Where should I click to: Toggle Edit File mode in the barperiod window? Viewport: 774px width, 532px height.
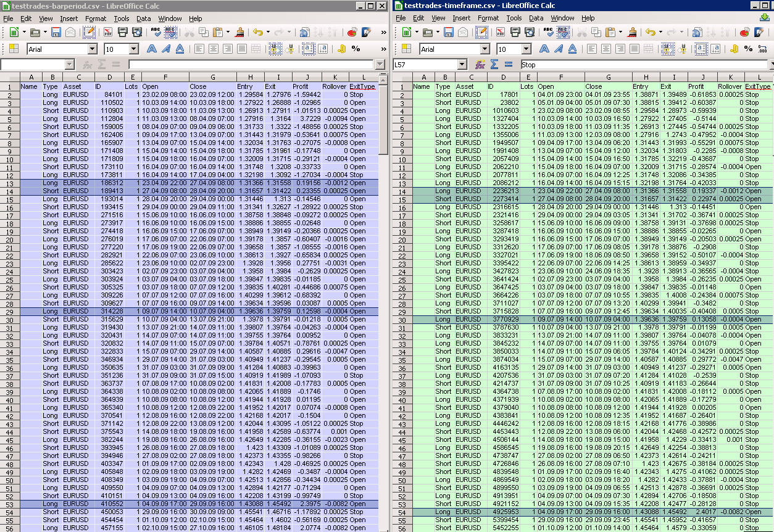click(x=89, y=32)
